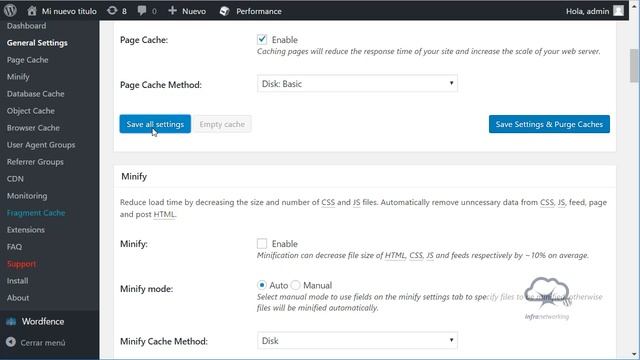This screenshot has height=360, width=640.
Task: Open the Page Cache Method dropdown
Action: 357,84
